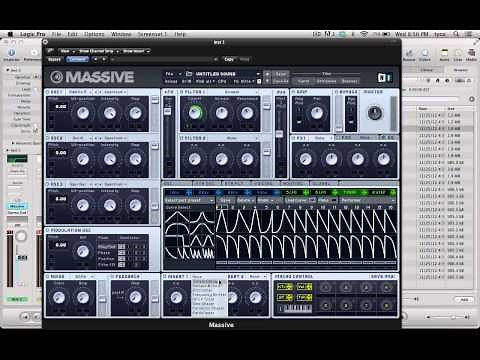Open the Noise type dropdown

point(83,277)
